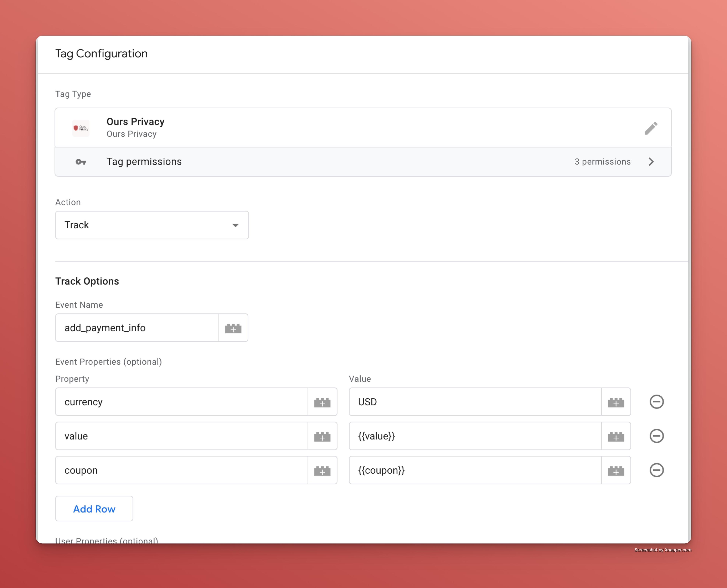Open the Action dropdown showing Track

point(152,225)
